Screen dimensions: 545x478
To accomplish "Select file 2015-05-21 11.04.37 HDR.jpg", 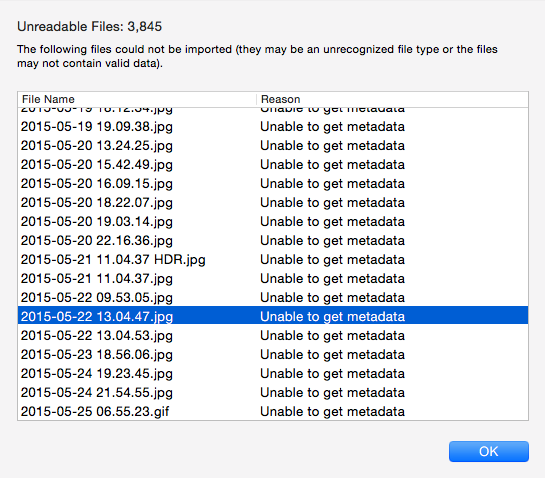I will pos(273,260).
